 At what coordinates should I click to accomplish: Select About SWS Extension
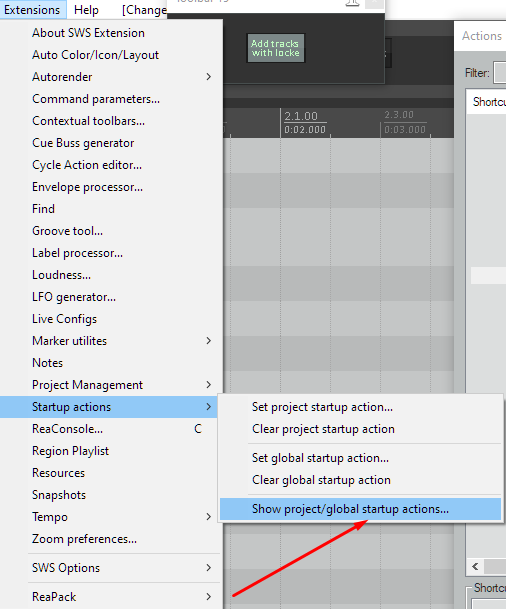click(111, 33)
